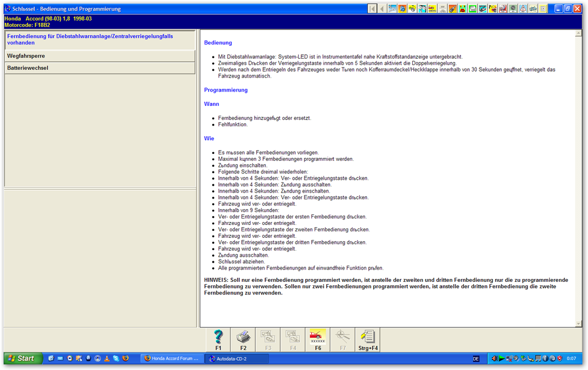Click the F6 red car button
Viewport: 588px width, 370px height.
click(x=318, y=339)
